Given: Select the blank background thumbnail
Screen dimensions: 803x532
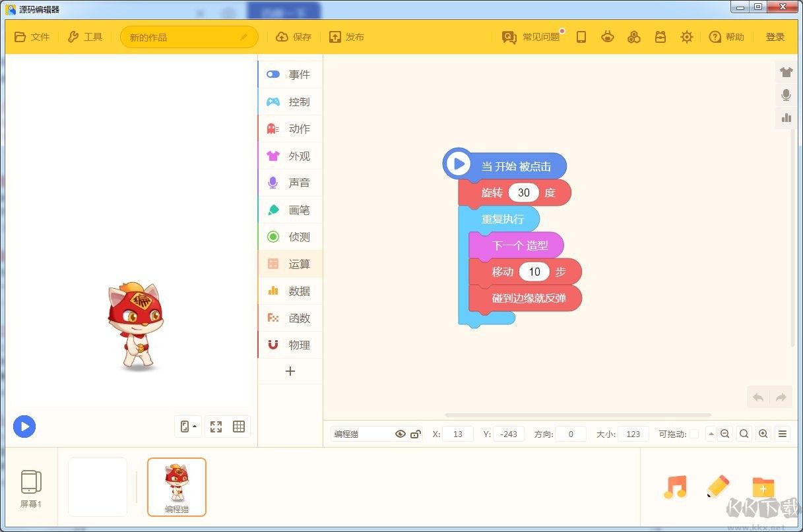Looking at the screenshot, I should 98,487.
